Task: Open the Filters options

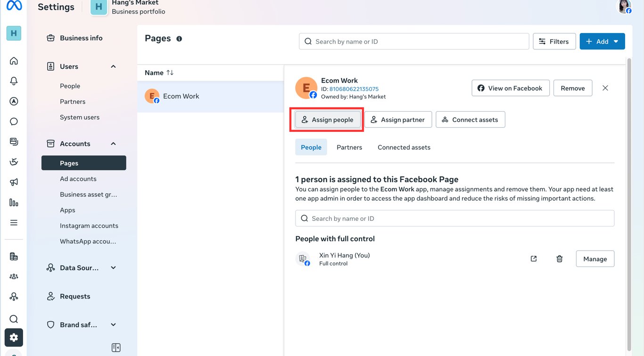Action: click(554, 41)
